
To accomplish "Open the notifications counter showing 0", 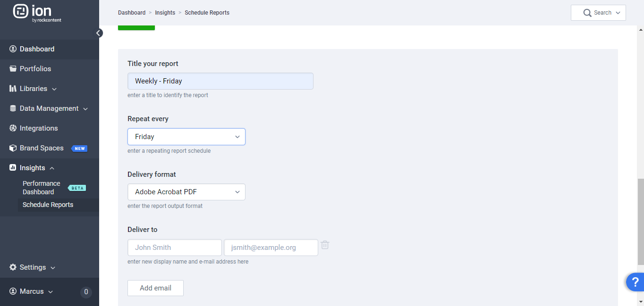I will (86, 292).
